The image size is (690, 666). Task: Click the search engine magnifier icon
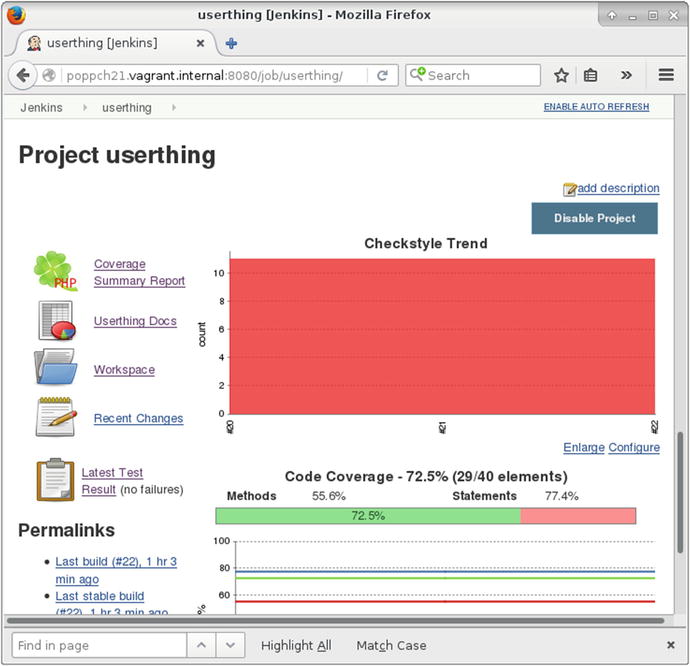point(417,74)
